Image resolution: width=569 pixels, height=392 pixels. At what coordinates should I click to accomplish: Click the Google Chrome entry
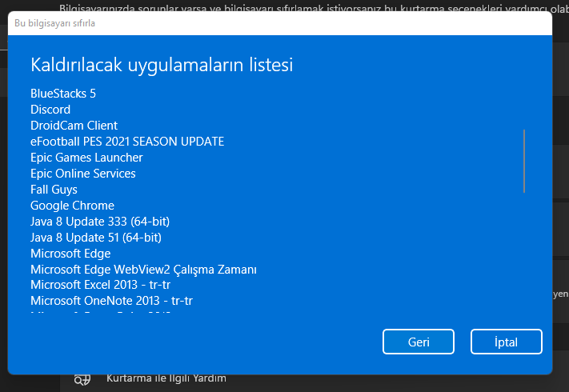[72, 206]
